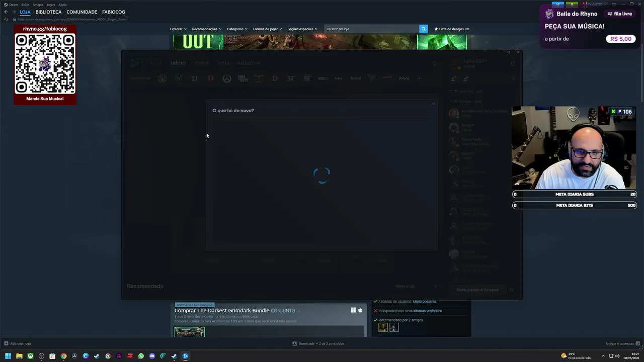Click the Adicionar jogo plus icon
Screen dimensions: 644x362
coord(6,344)
